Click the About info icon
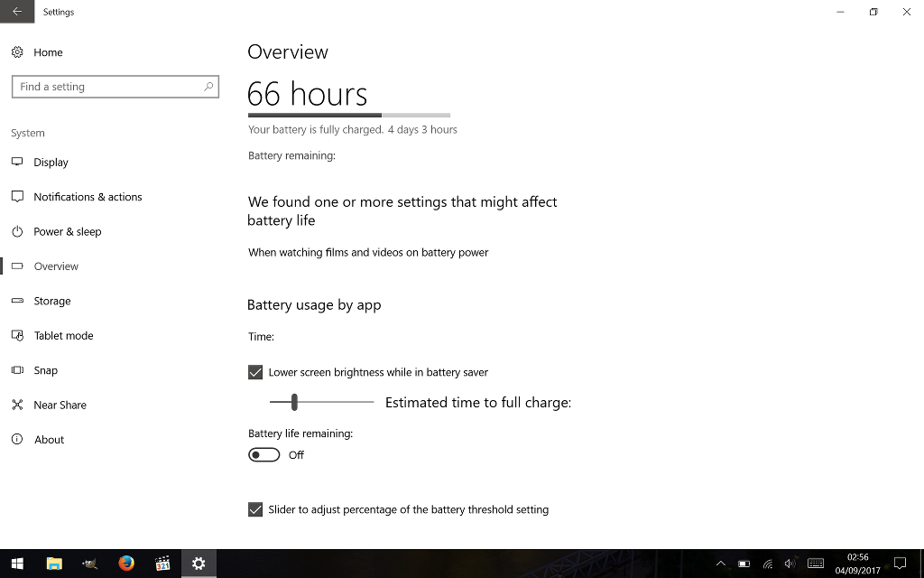Screen dimensions: 924x578 pyautogui.click(x=17, y=440)
